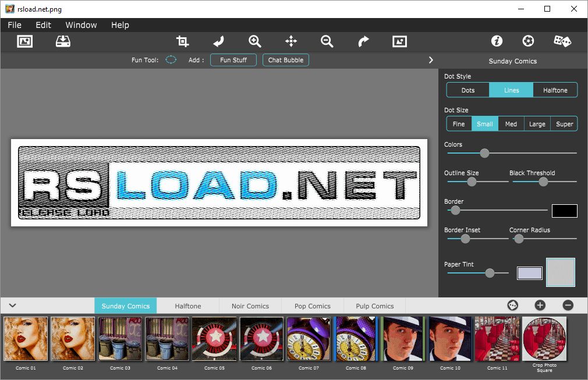Viewport: 588px width, 380px height.
Task: Choose Large dot size
Action: point(537,124)
